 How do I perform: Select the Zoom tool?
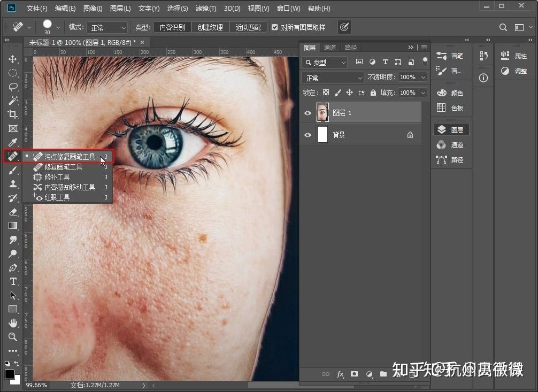pyautogui.click(x=13, y=337)
